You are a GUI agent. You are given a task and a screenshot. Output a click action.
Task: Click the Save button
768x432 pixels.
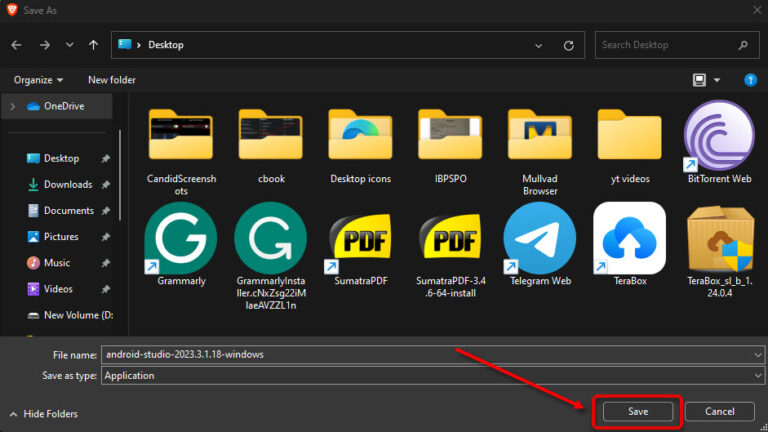click(638, 411)
